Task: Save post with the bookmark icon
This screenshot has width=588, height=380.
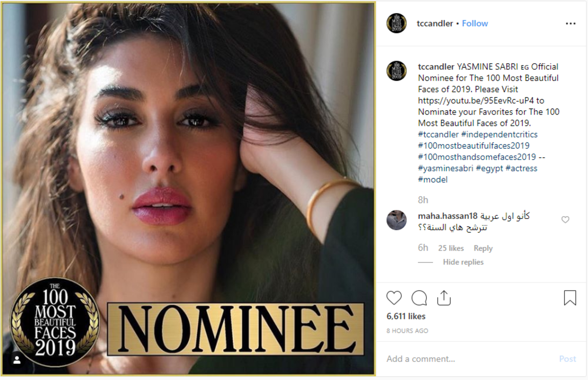Action: coord(570,298)
